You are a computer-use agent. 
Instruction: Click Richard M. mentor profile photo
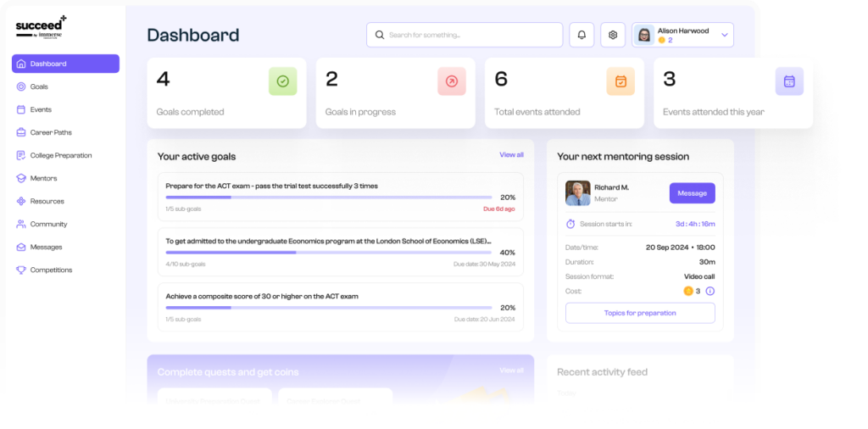click(x=577, y=193)
